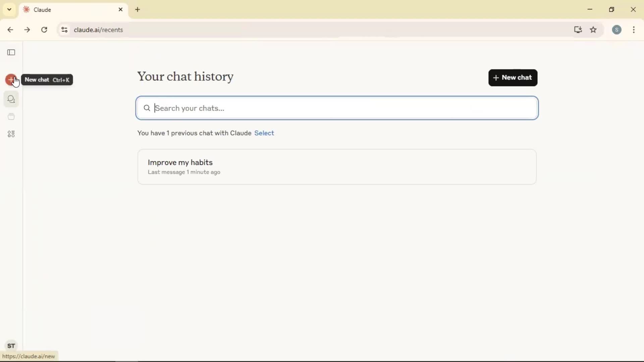Screen dimensions: 644x362
Task: Click the Last message 1 minute ago text
Action: point(184,172)
